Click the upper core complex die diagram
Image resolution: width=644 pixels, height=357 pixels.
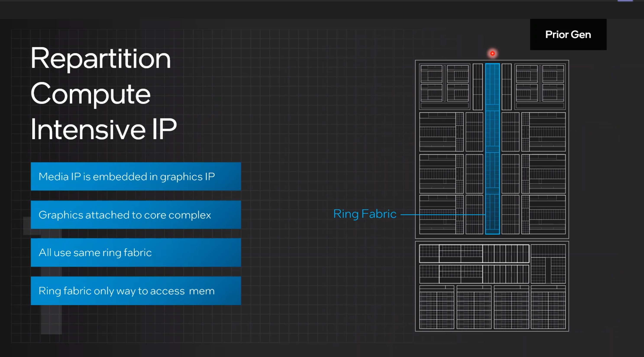[x=492, y=149]
